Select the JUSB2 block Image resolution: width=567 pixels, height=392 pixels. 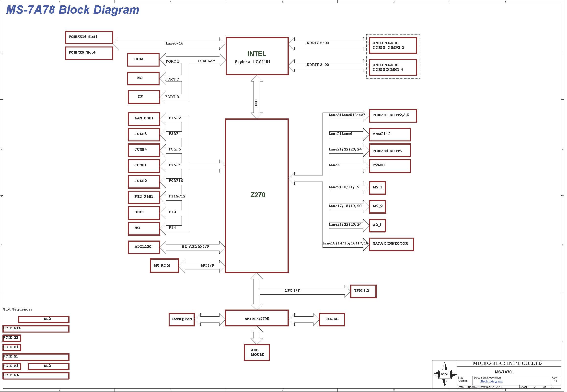point(144,182)
